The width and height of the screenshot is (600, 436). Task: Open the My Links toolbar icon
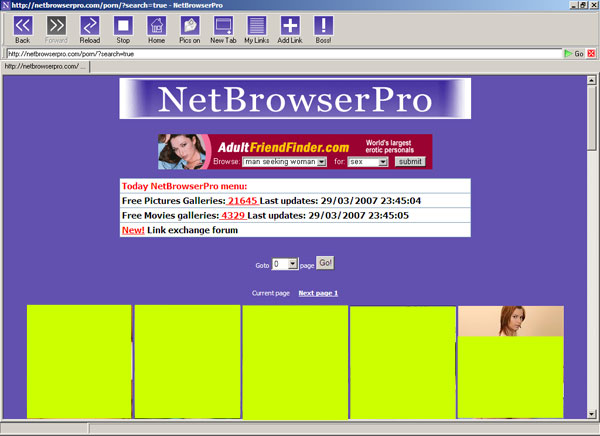[257, 26]
